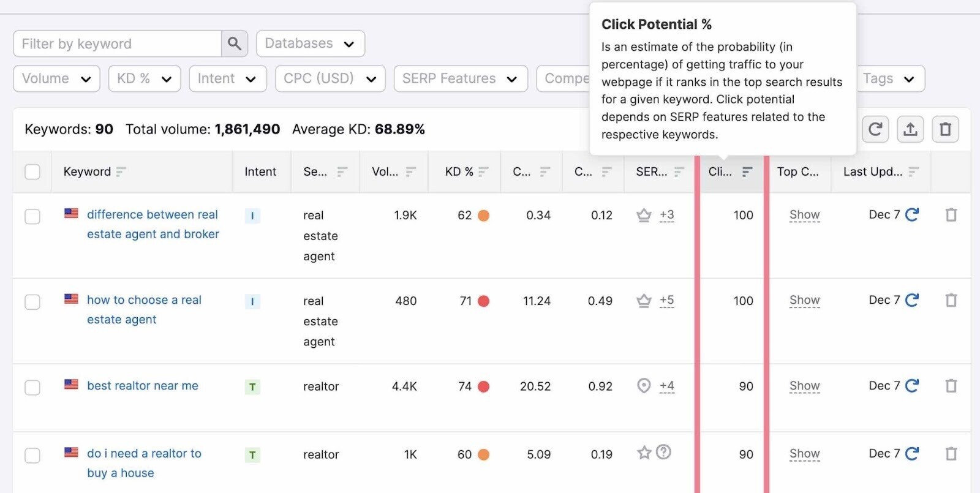Click the keyword search magnifier icon
The height and width of the screenshot is (493, 980).
[x=234, y=43]
